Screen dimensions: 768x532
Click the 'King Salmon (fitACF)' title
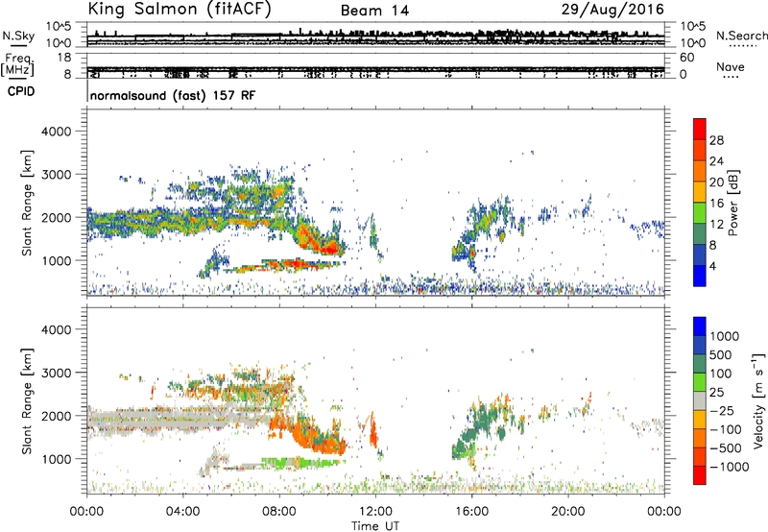click(180, 10)
